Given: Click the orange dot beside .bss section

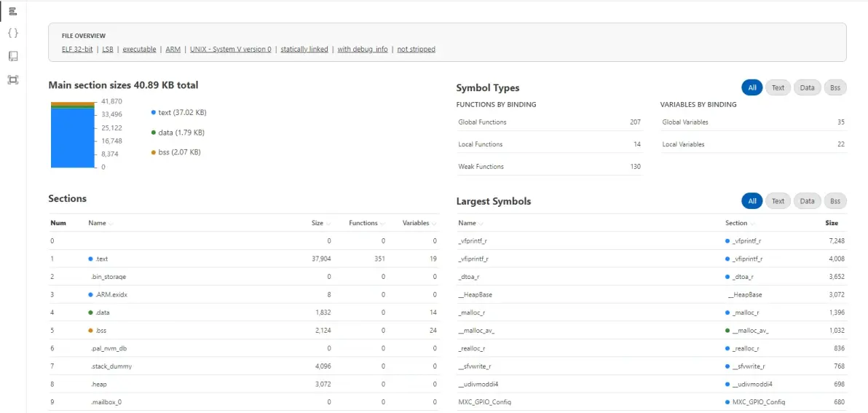Looking at the screenshot, I should coord(90,331).
